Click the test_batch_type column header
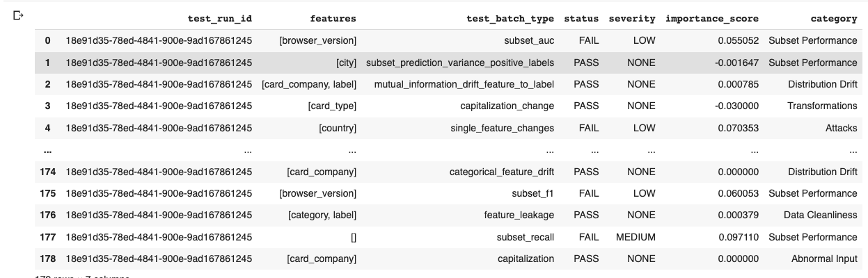The width and height of the screenshot is (868, 278). [510, 19]
